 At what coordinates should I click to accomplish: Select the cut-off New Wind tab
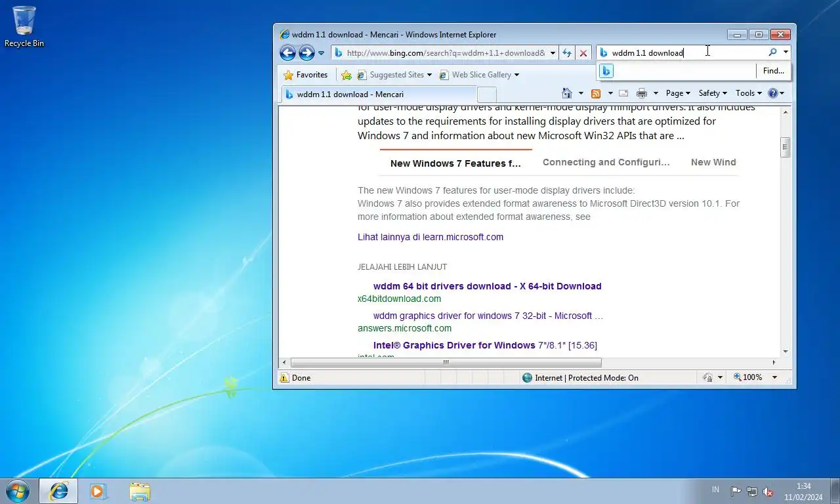point(713,162)
